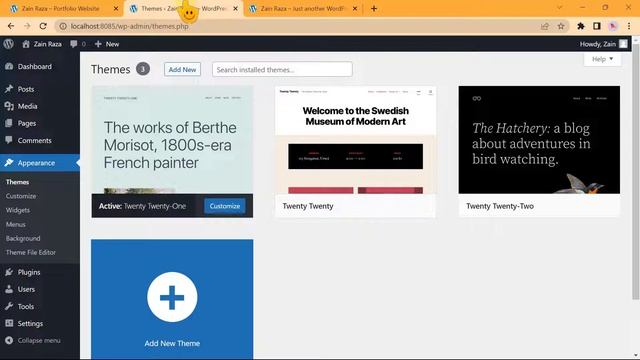Click the Plugins sidebar icon
This screenshot has width=640, height=360.
click(x=9, y=272)
